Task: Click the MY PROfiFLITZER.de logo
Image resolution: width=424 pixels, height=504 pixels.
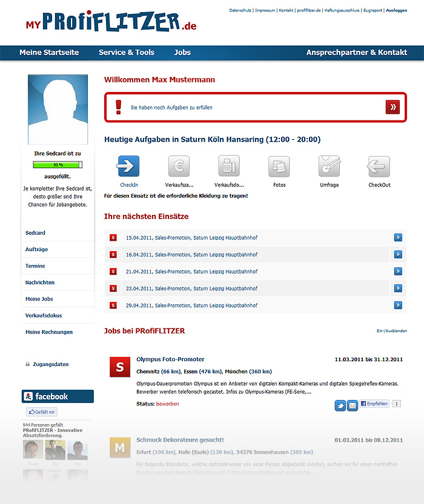Action: [x=111, y=21]
